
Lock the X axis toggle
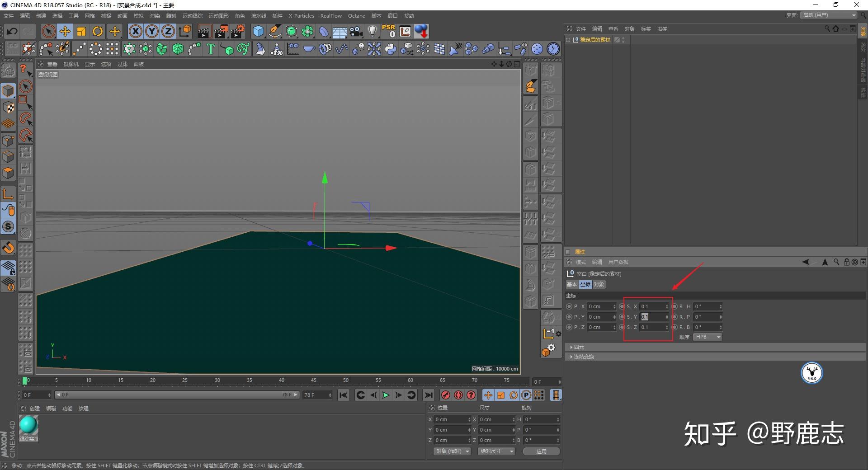click(x=136, y=31)
